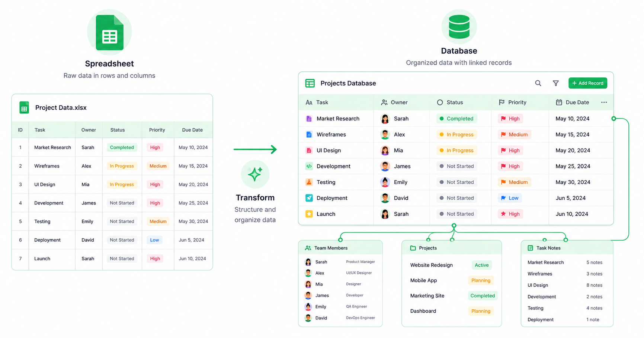
Task: Click the Planning tag for Mobile App
Action: tap(481, 280)
